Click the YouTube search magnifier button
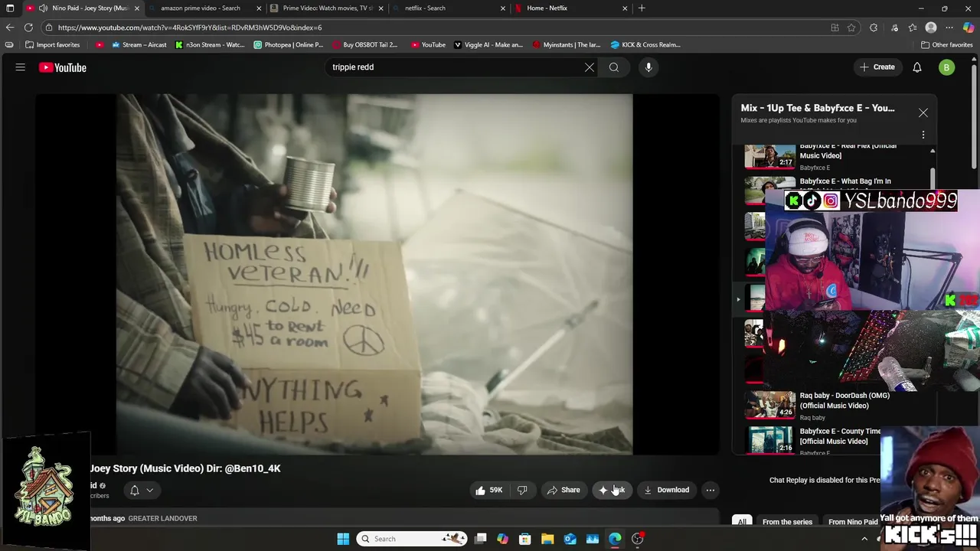 pyautogui.click(x=614, y=67)
